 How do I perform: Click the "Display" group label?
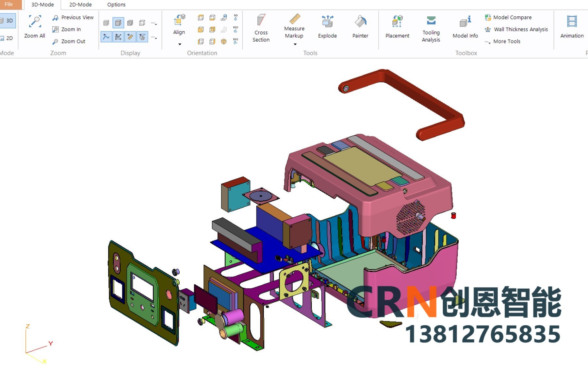[130, 53]
